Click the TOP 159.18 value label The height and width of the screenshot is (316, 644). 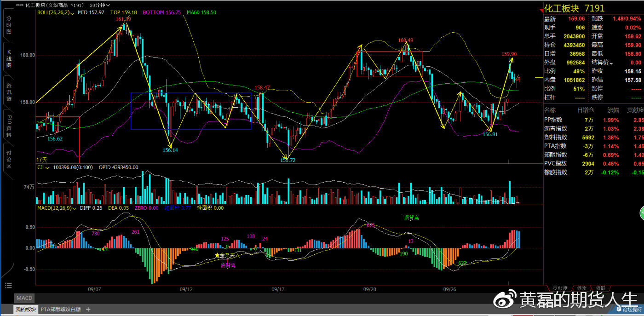(x=124, y=12)
